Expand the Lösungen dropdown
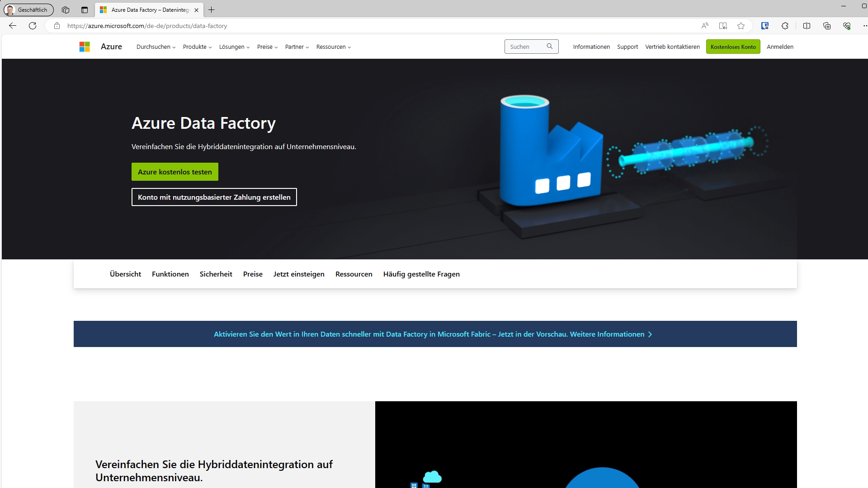The image size is (868, 488). click(x=234, y=47)
